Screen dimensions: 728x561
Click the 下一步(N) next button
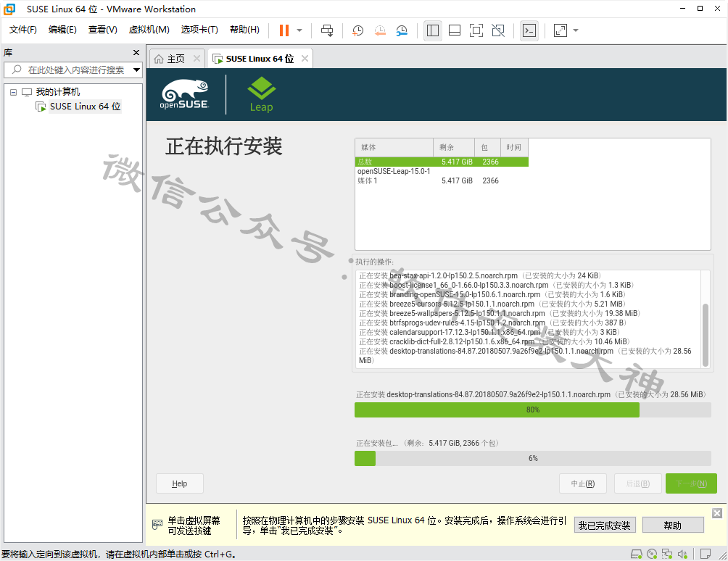[691, 483]
